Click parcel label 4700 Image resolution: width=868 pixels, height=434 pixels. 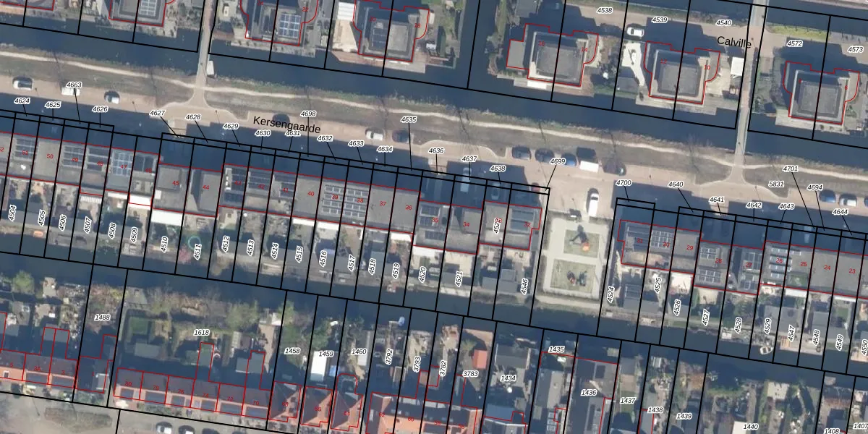tap(624, 183)
